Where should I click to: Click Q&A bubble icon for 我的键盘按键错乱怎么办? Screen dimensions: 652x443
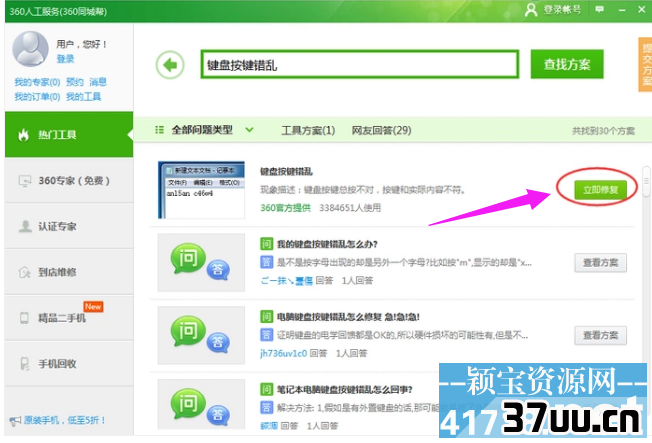point(200,262)
